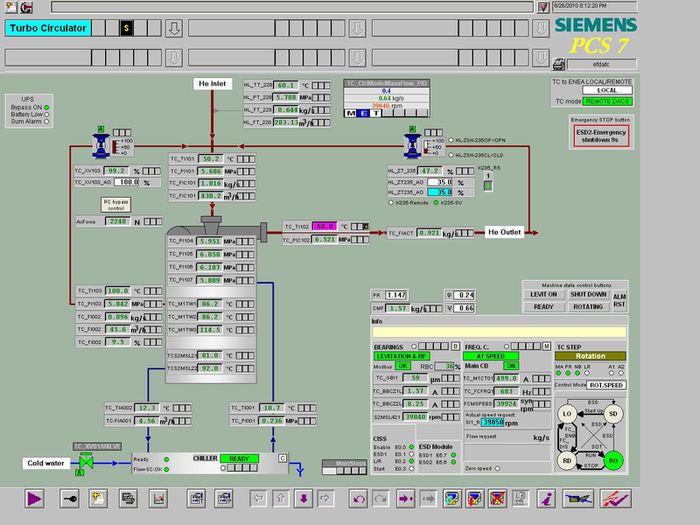Click the purple undo arrow icon
Viewport: 700px width, 525px height.
point(358,498)
